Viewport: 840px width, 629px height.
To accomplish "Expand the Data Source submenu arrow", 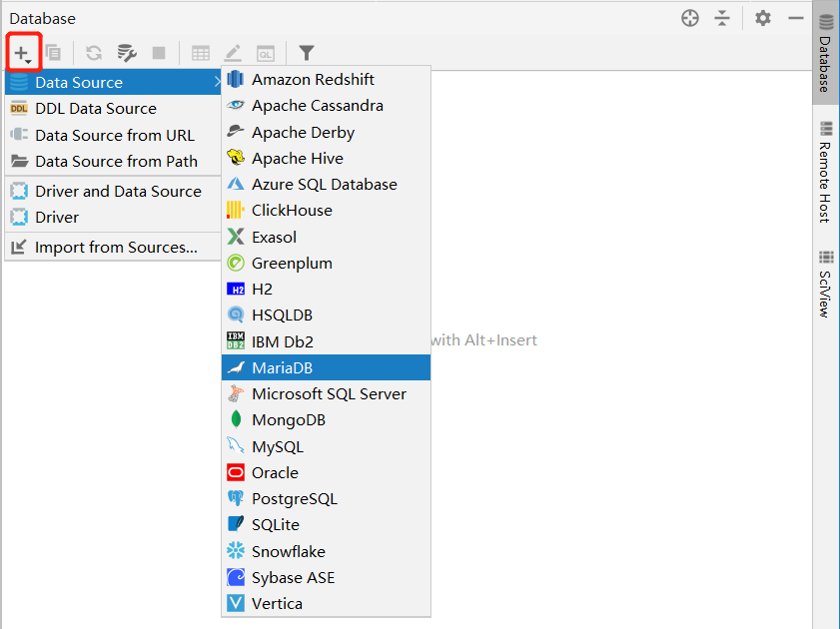I will [x=217, y=82].
